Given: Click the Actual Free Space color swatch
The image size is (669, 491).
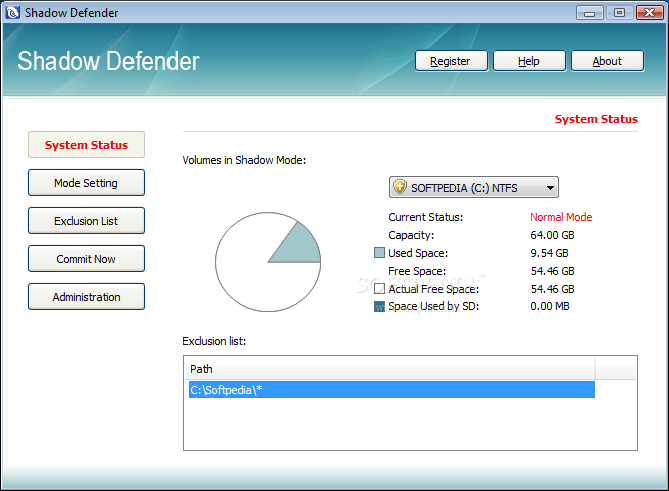Looking at the screenshot, I should point(379,289).
